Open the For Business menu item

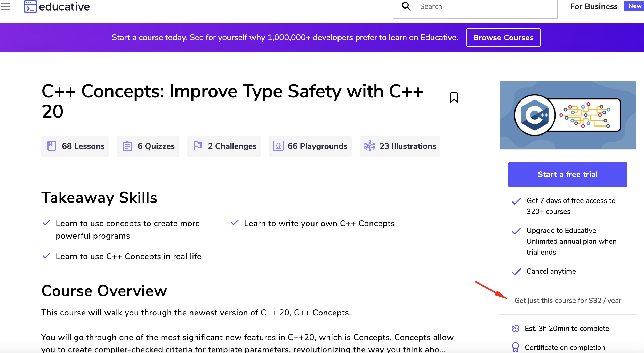point(594,6)
